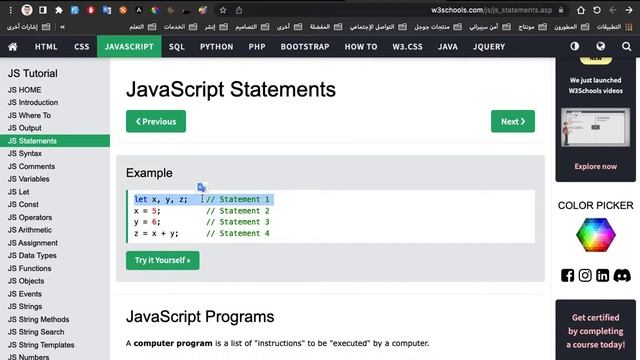The height and width of the screenshot is (360, 640).
Task: Click the dimmed arrow navigation button
Action: point(613,10)
